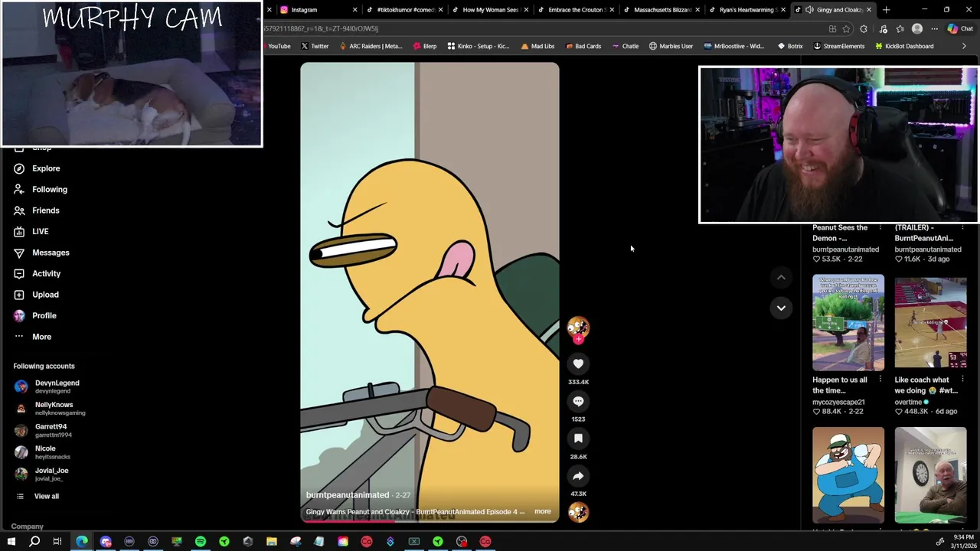
Task: Like the video with the heart icon
Action: click(x=578, y=364)
